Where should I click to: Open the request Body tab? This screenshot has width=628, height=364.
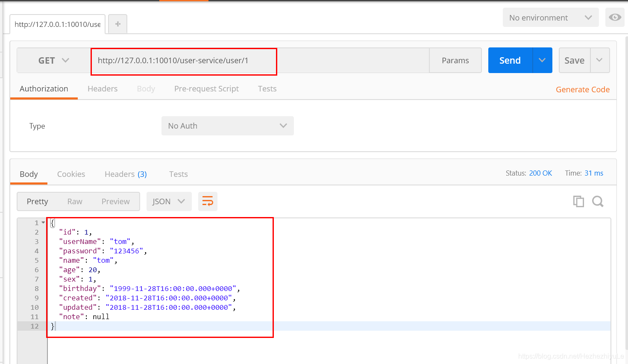click(x=146, y=88)
